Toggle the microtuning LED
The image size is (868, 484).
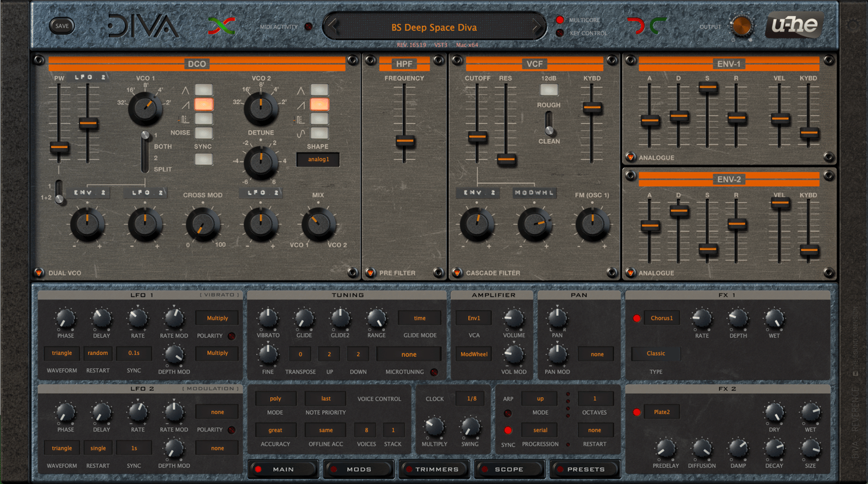coord(434,372)
